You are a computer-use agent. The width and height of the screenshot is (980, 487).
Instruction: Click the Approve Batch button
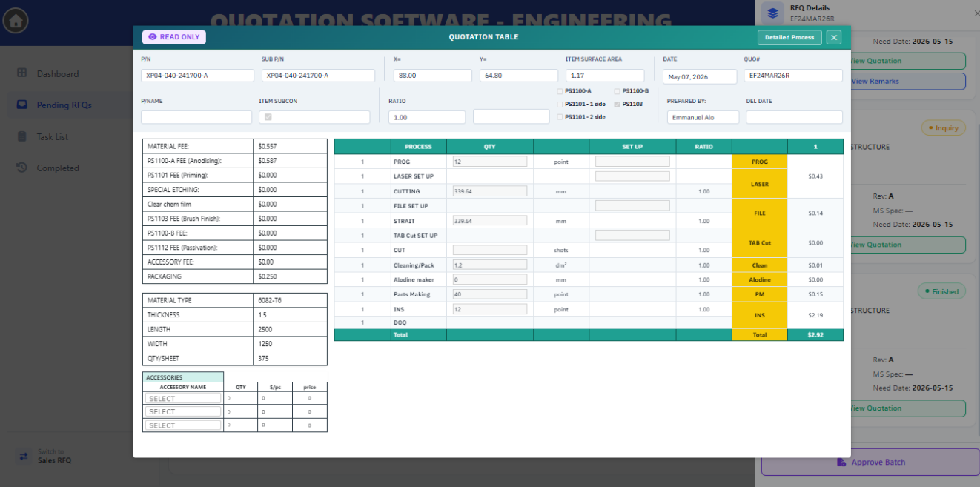[871, 462]
